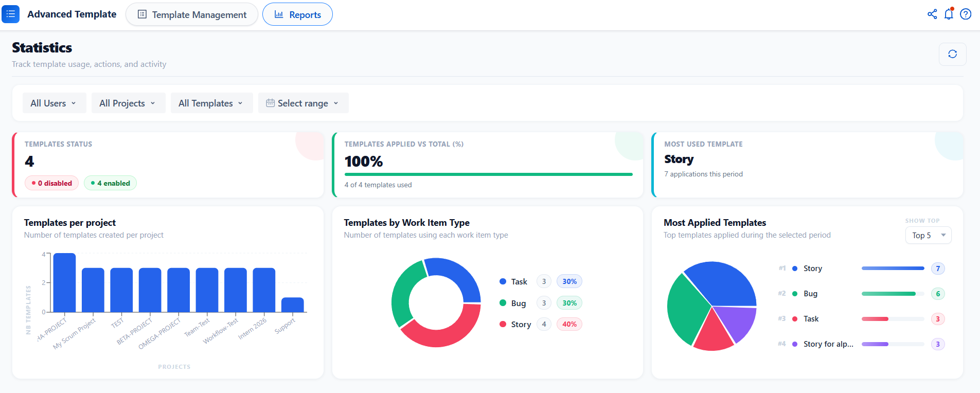
Task: Open the blue list menu icon
Action: coord(10,14)
